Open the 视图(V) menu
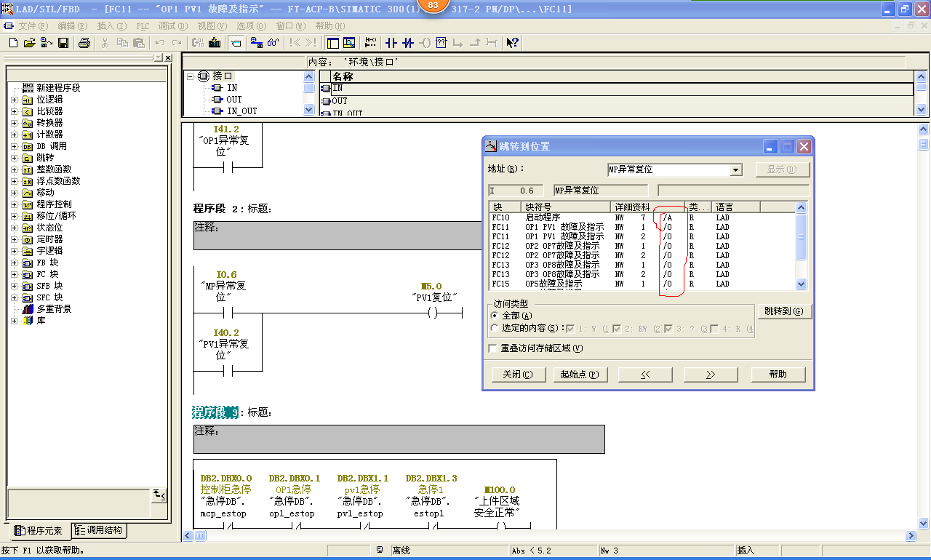 212,25
